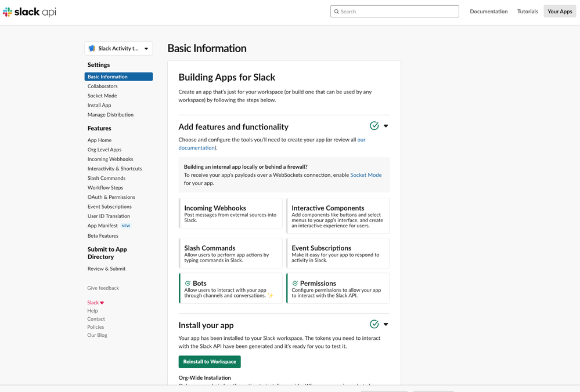The image size is (580, 392).
Task: Click the NEW badge beside App Manifest
Action: click(x=126, y=226)
